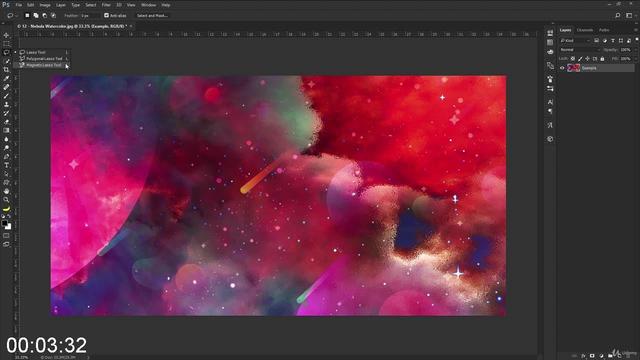Click the Example layer thumbnail
The image size is (640, 360).
(x=573, y=68)
